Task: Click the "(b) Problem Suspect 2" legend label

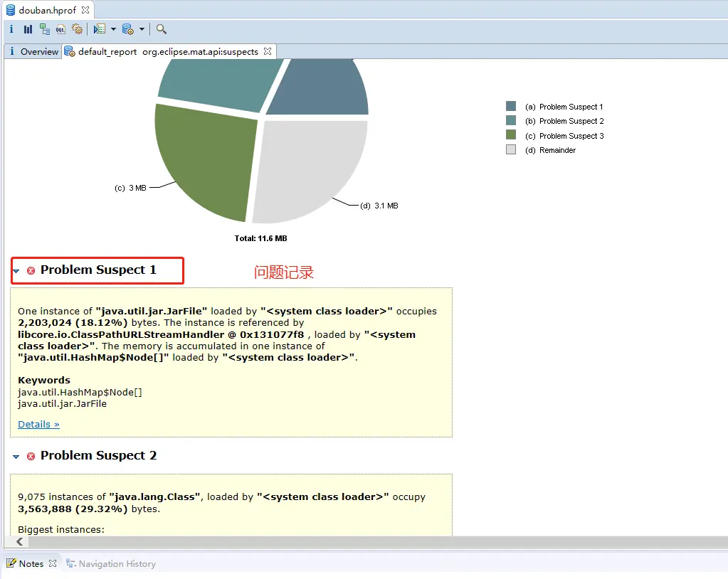Action: click(564, 121)
